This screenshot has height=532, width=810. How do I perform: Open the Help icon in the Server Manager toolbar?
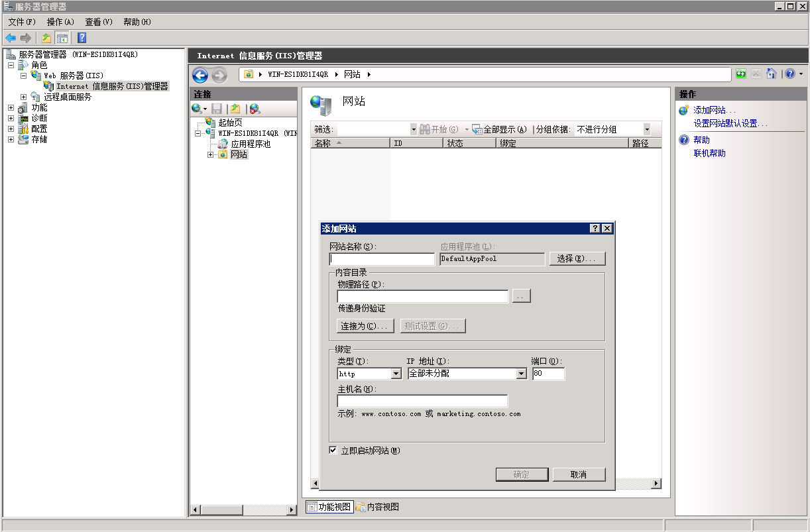81,38
